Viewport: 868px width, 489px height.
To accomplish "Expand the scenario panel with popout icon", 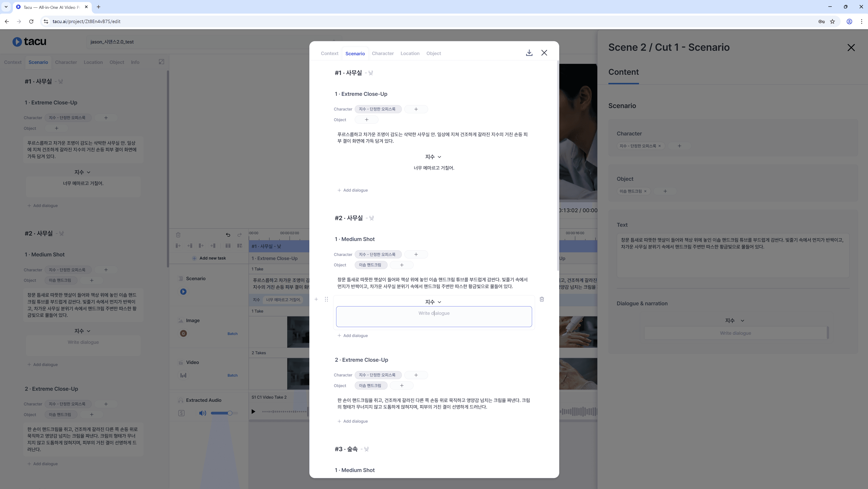I will click(x=162, y=62).
